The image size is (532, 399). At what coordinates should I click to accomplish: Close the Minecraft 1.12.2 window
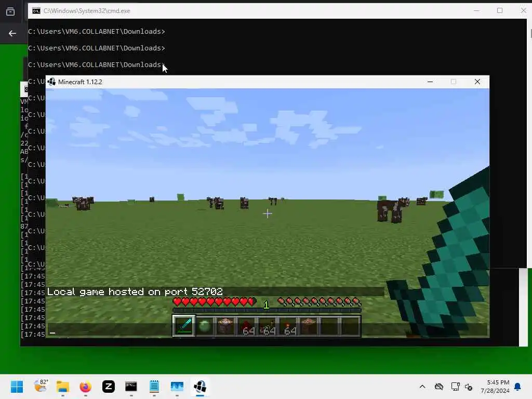(x=477, y=82)
